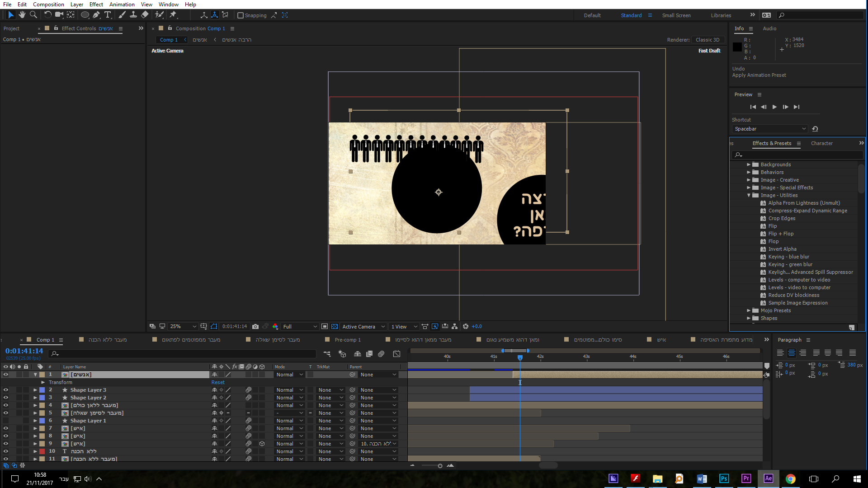Select the Zoom tool in toolbar
Screen dimensions: 868x488
[33, 15]
